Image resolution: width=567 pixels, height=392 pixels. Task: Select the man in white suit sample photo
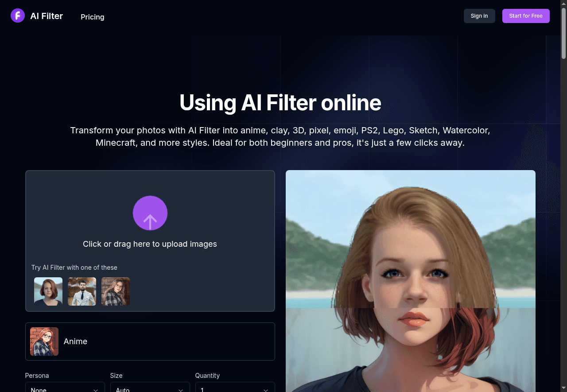[x=82, y=291]
